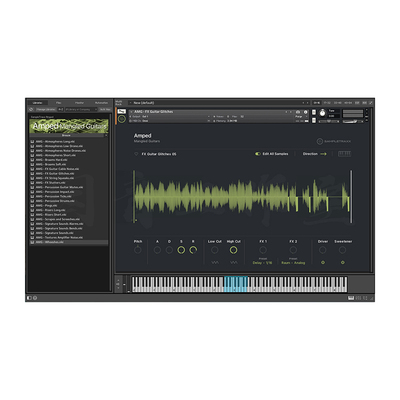
Task: Click the instrument wrench edit icon
Action: 122,111
